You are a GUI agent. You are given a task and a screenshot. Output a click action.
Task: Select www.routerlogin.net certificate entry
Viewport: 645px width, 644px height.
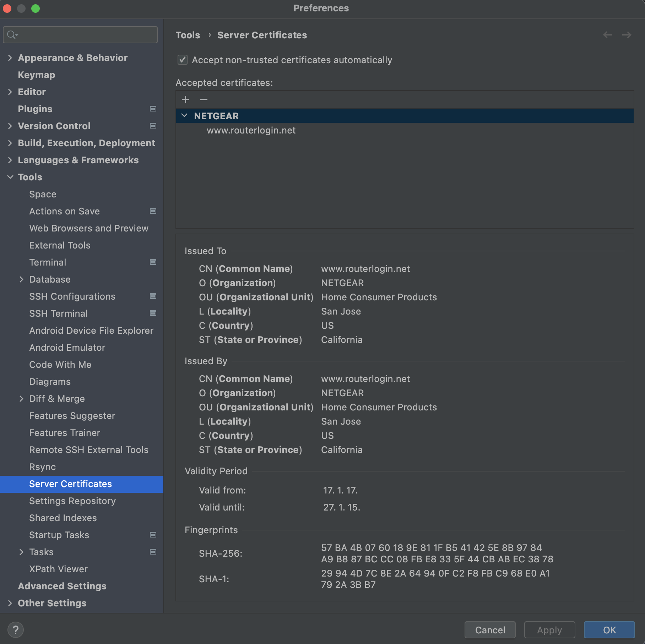[x=251, y=130]
